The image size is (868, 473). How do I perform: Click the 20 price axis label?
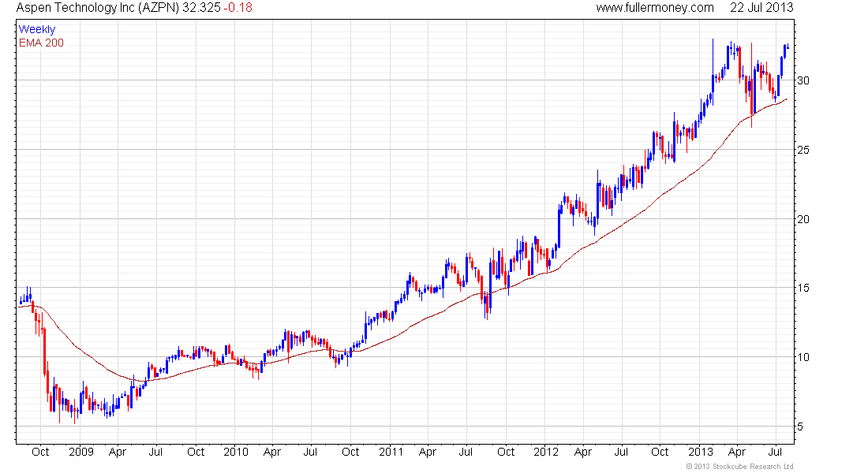point(803,219)
